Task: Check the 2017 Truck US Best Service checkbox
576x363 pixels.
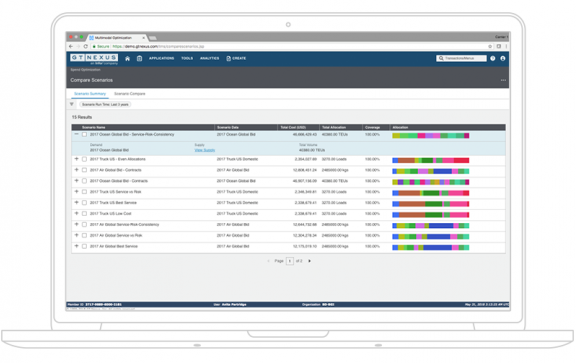Action: pos(84,202)
